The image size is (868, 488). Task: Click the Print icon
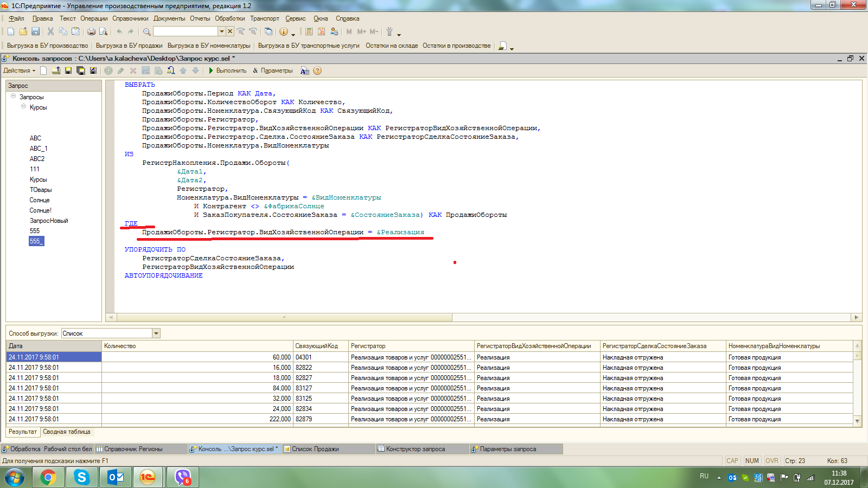tap(91, 31)
